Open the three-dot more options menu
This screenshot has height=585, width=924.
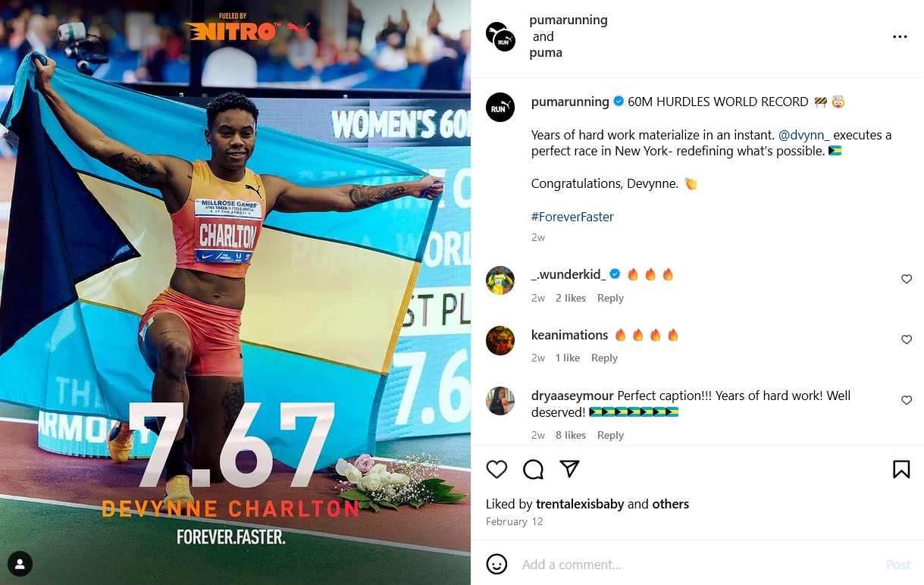(900, 37)
